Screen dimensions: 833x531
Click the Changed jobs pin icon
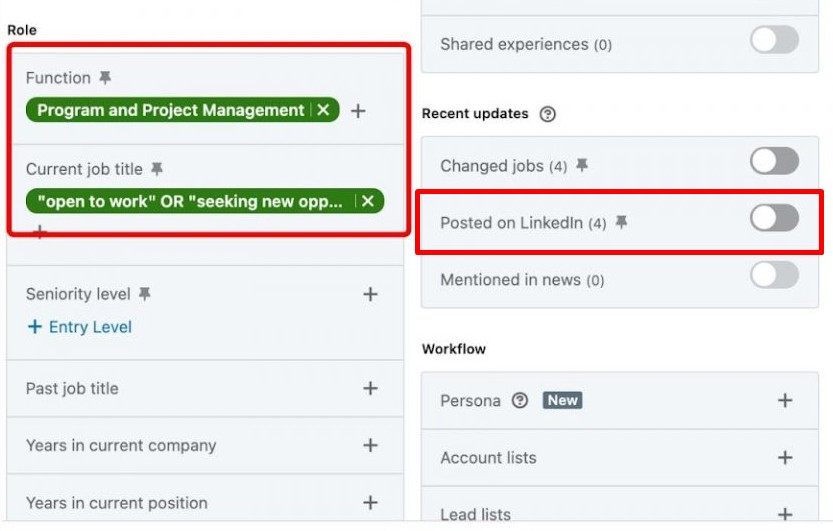(x=582, y=165)
